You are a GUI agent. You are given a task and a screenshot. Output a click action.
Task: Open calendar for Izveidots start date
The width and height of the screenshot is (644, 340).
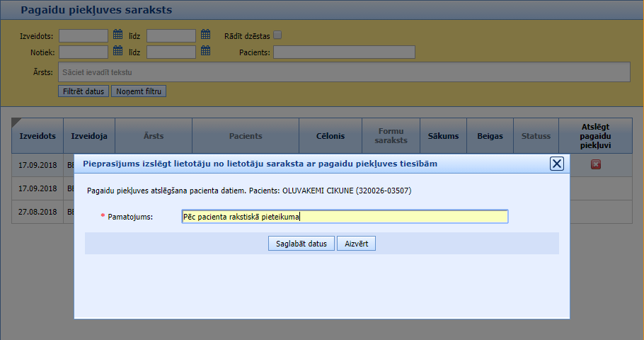[118, 34]
